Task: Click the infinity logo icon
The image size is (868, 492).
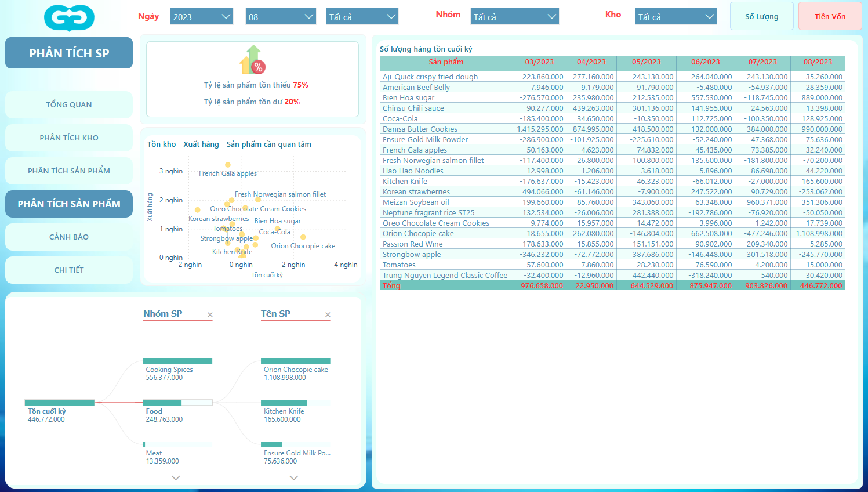Action: point(69,17)
